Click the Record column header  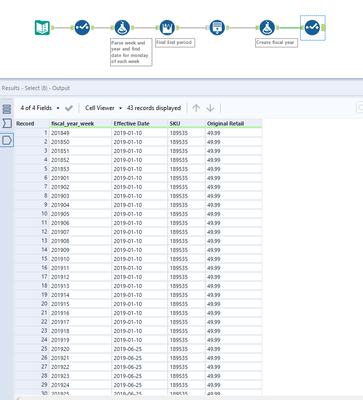pyautogui.click(x=32, y=124)
